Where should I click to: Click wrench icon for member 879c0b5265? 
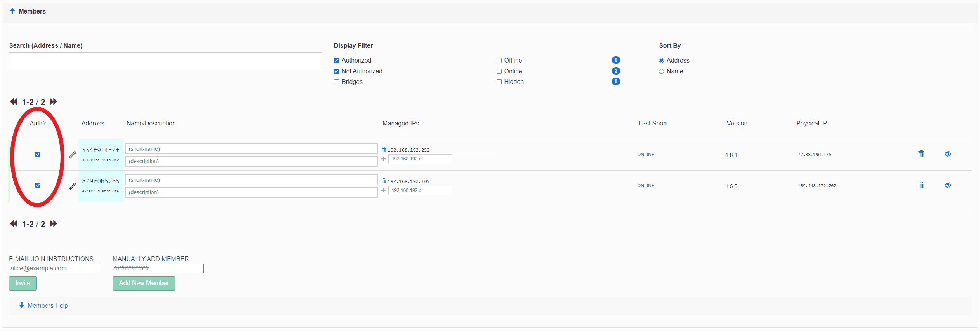[73, 186]
